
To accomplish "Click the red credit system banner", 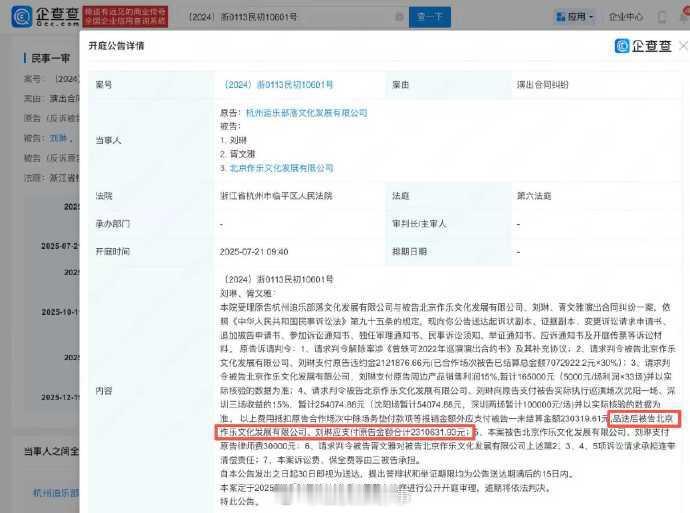I will coord(125,17).
